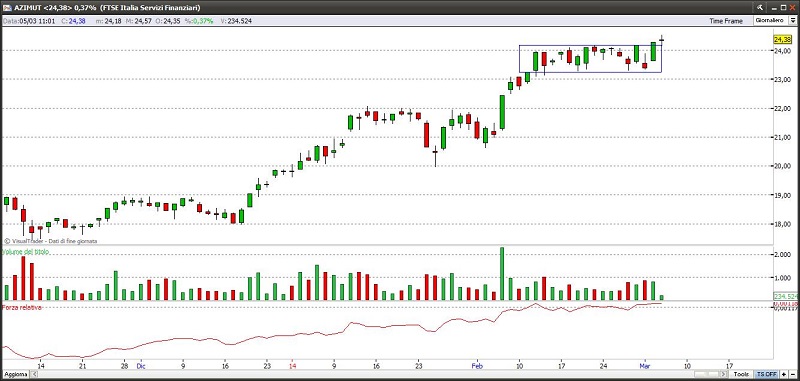Viewport: 800px width, 381px height.
Task: Click the tallest green volume bar in February
Action: click(x=502, y=273)
